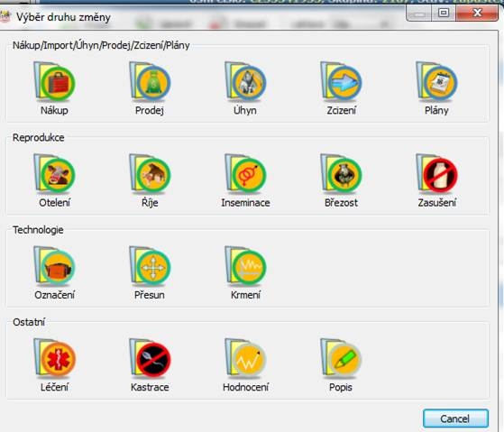The image size is (504, 432).
Task: Click the Zcizení arrow icon
Action: [x=341, y=82]
